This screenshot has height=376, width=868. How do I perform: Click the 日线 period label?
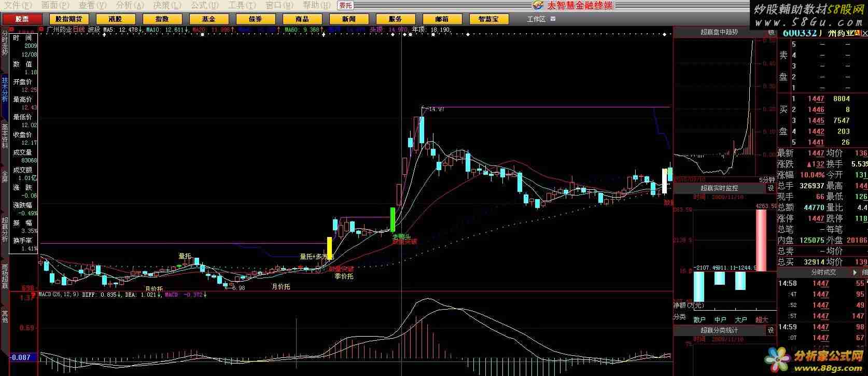(78, 30)
